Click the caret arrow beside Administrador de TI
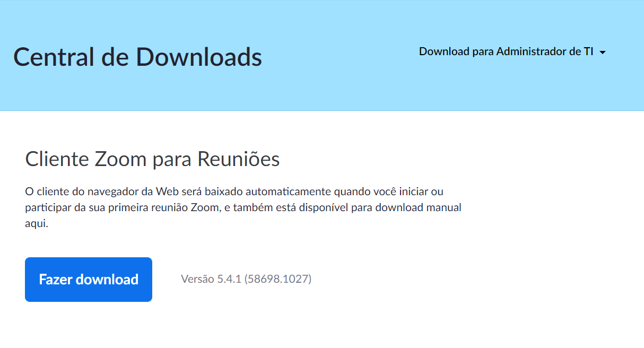This screenshot has height=348, width=644. pyautogui.click(x=602, y=53)
